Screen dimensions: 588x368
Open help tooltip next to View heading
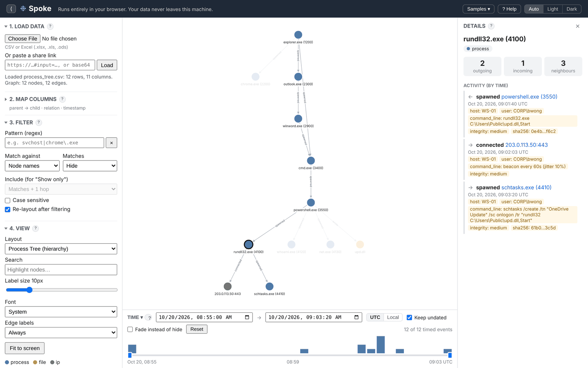(36, 229)
